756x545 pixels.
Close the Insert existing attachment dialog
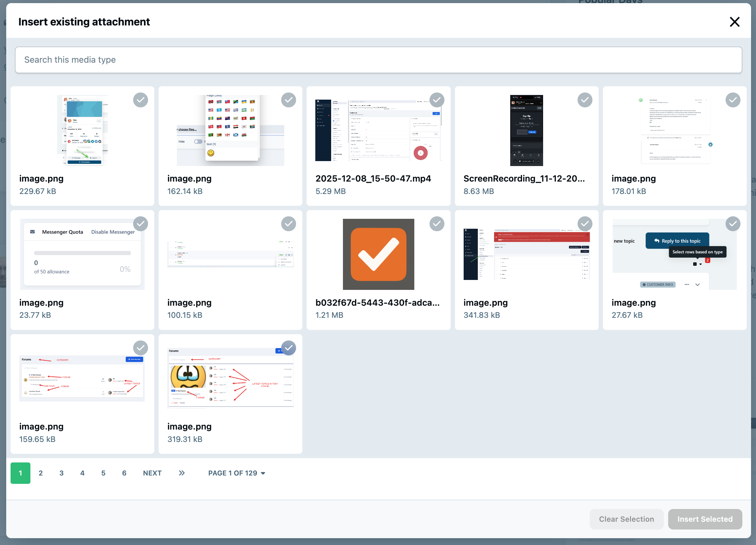click(x=734, y=22)
